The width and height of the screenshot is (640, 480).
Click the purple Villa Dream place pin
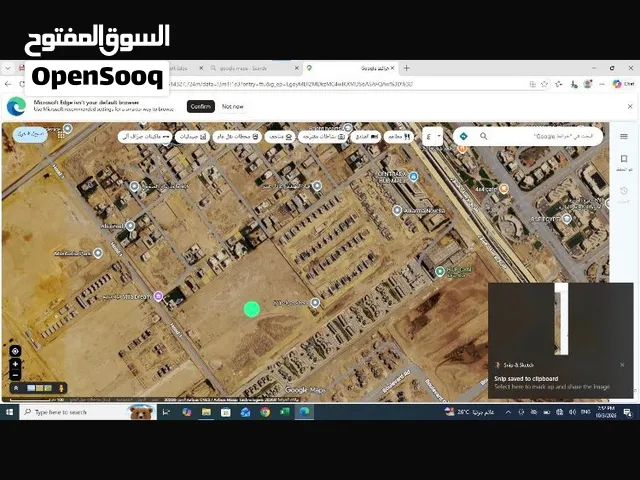(x=158, y=296)
